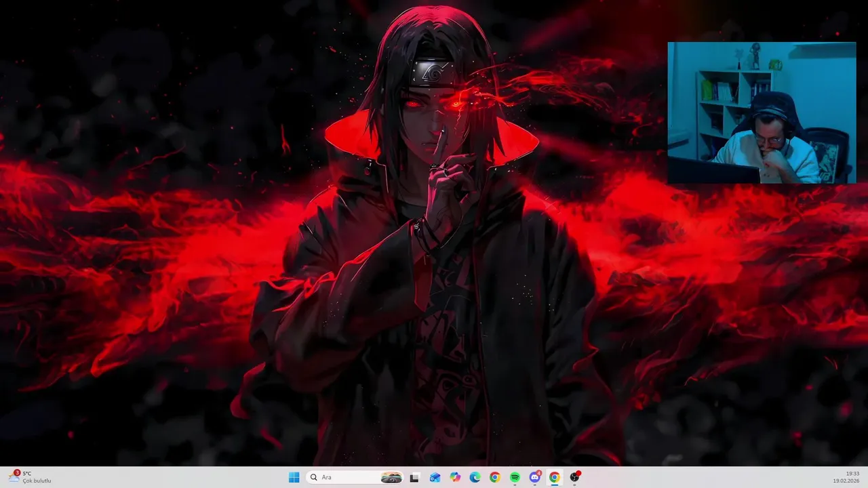Open the weather widget showing 5°C
The width and height of the screenshot is (868, 488).
tap(31, 477)
